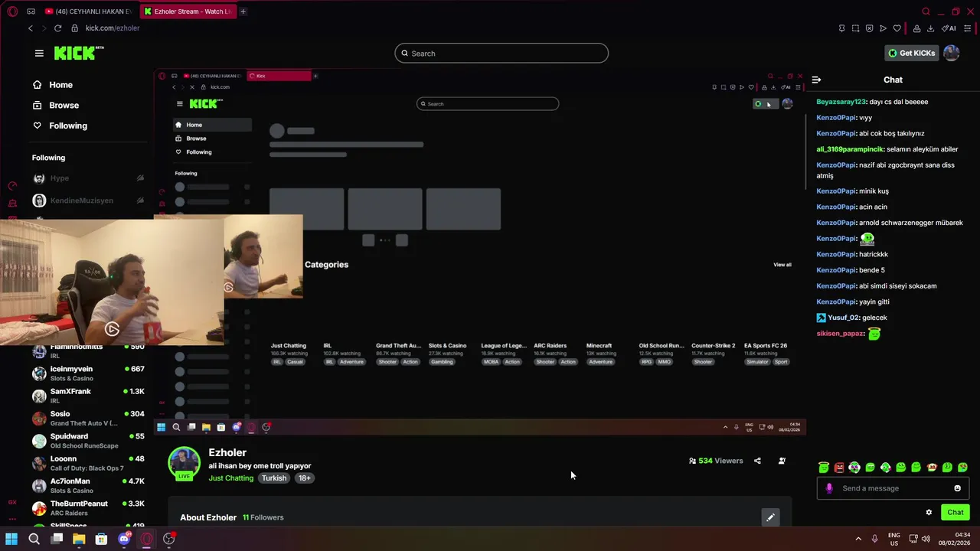Take a snapshot with Opera snapshot tool

[855, 28]
